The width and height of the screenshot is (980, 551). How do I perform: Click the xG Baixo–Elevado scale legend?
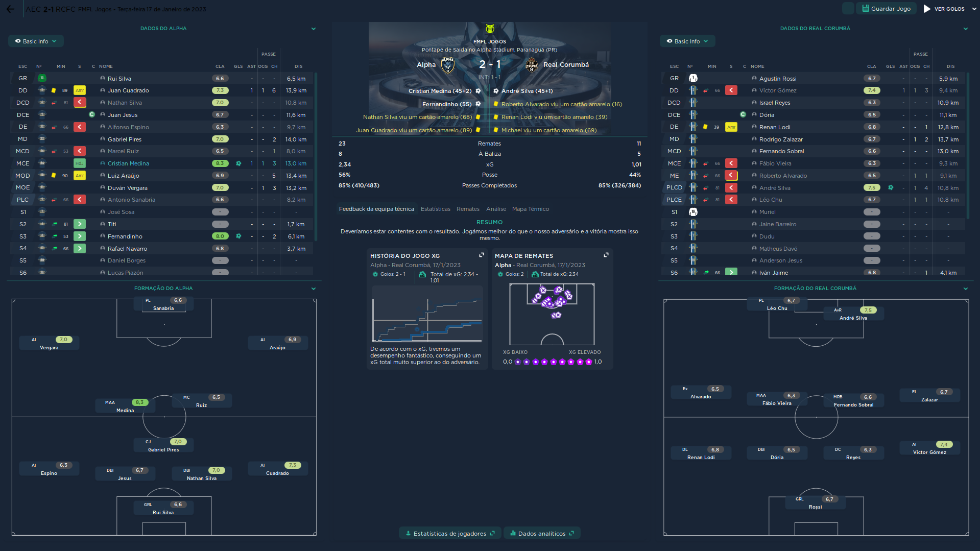(x=552, y=362)
